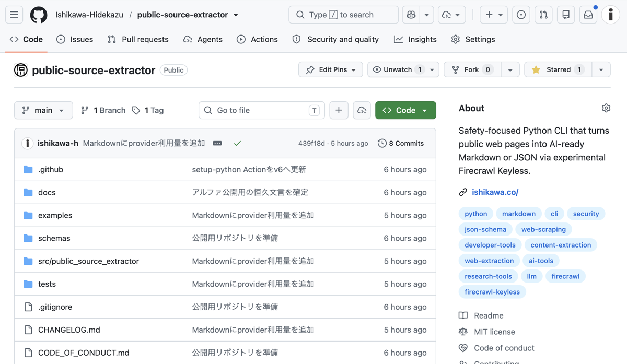Open the CODE_OF_CONDUCT.md file
Screen dimensions: 627x364
click(84, 353)
